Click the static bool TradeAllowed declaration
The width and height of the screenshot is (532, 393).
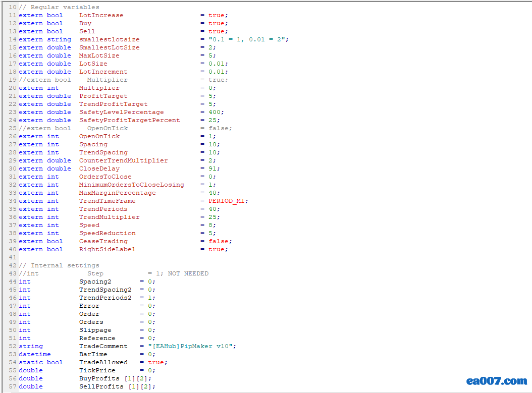[x=103, y=362]
